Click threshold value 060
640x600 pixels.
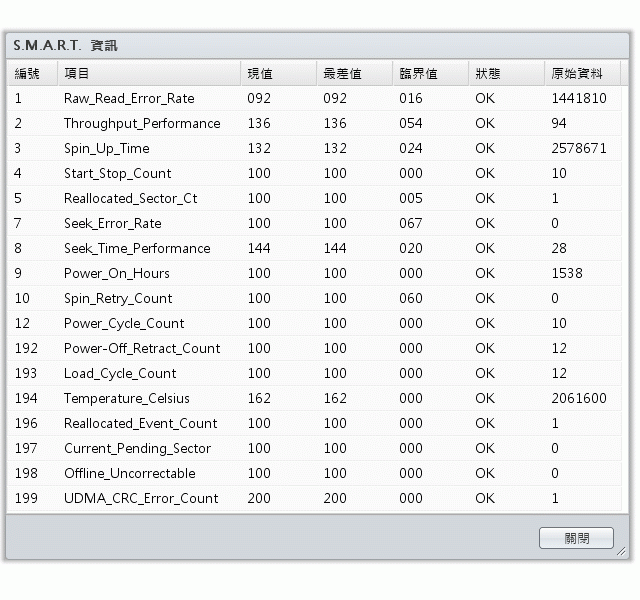[x=411, y=298]
